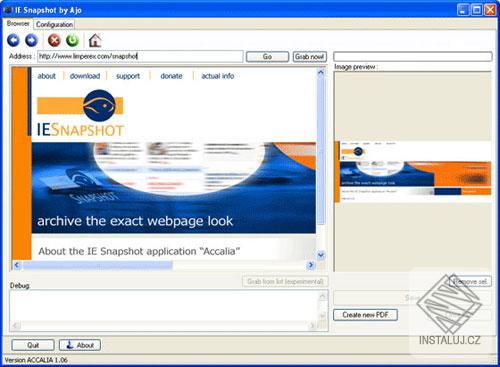Switch to the Browser tab
This screenshot has width=500, height=367.
click(x=18, y=24)
